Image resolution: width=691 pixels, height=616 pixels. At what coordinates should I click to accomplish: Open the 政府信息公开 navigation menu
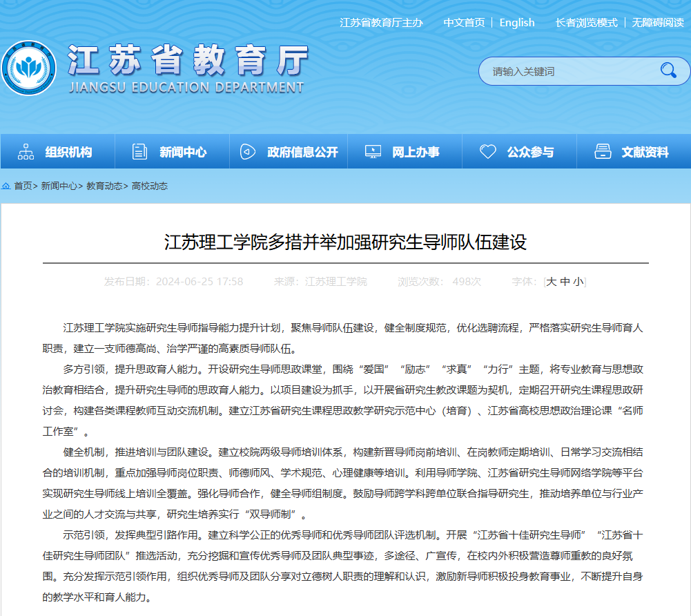pyautogui.click(x=289, y=152)
